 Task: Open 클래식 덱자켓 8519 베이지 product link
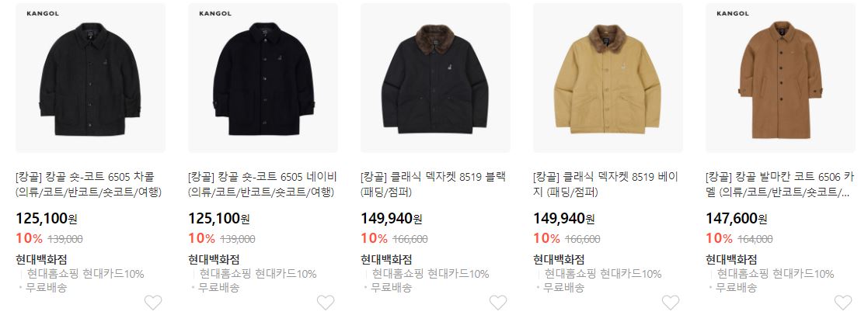605,185
